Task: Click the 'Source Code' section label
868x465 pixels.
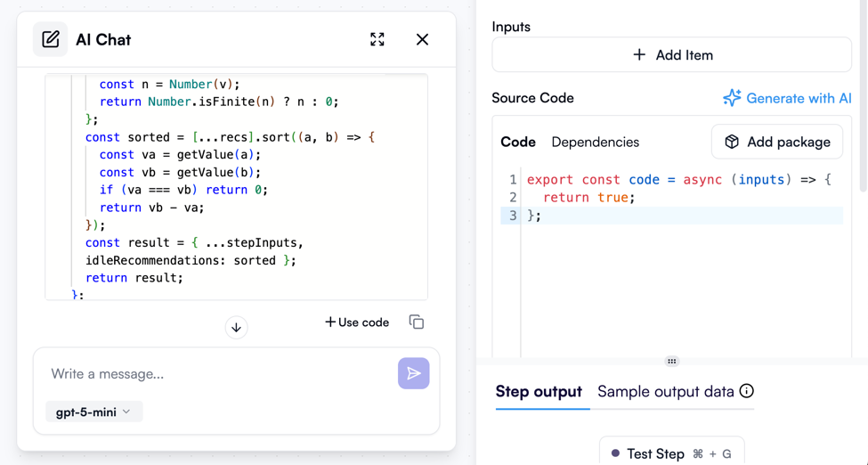Action: pos(532,98)
